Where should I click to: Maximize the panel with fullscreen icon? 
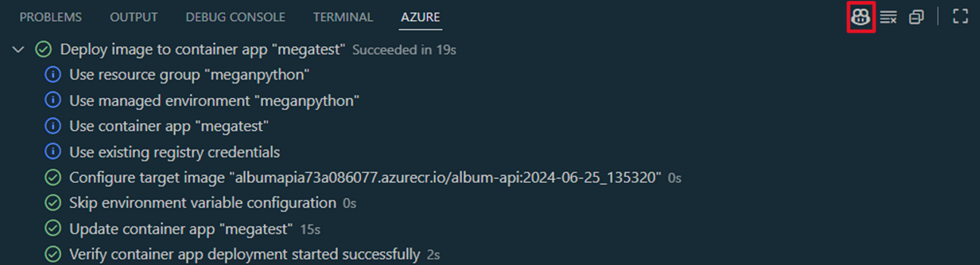pos(960,17)
